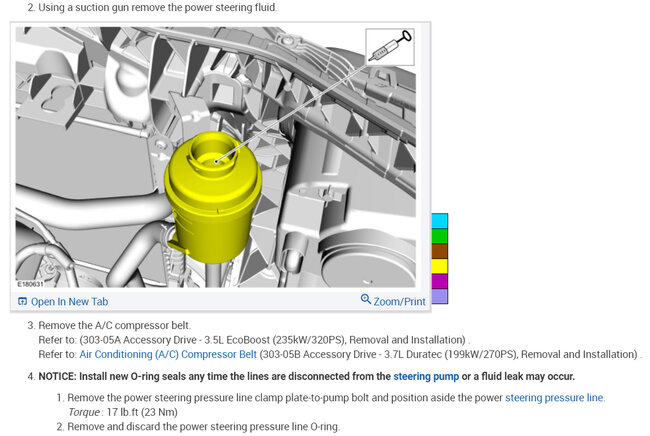The image size is (650, 436).
Task: Click the step text 'Remove the A/C compressor belt.'
Action: click(114, 325)
